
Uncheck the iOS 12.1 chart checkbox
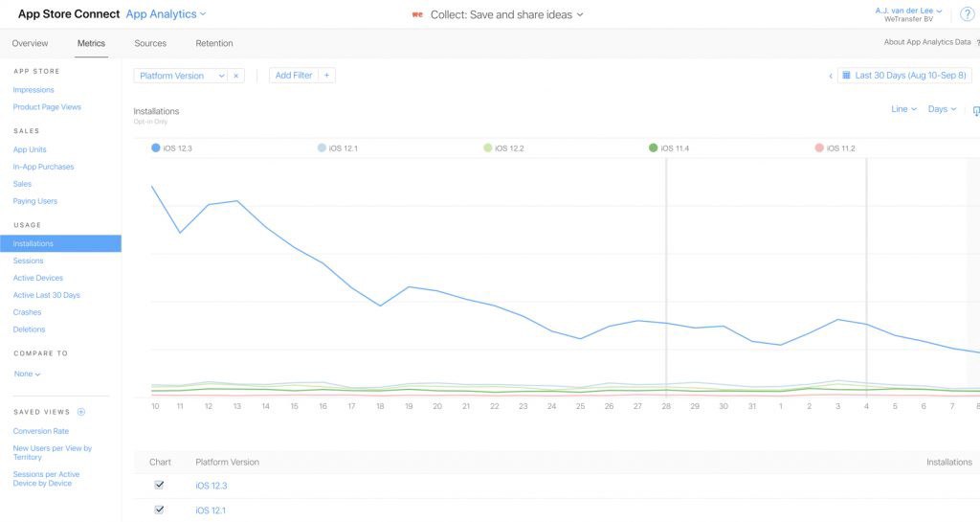coord(160,510)
